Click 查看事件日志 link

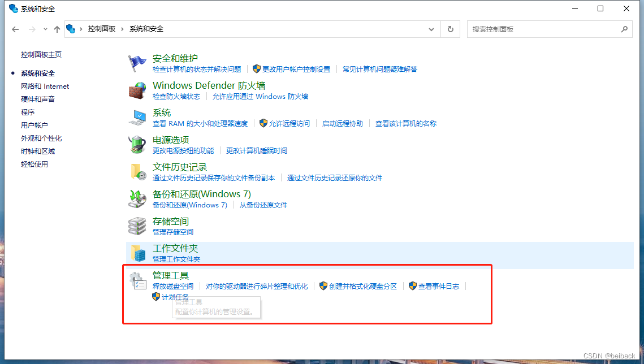pos(439,286)
